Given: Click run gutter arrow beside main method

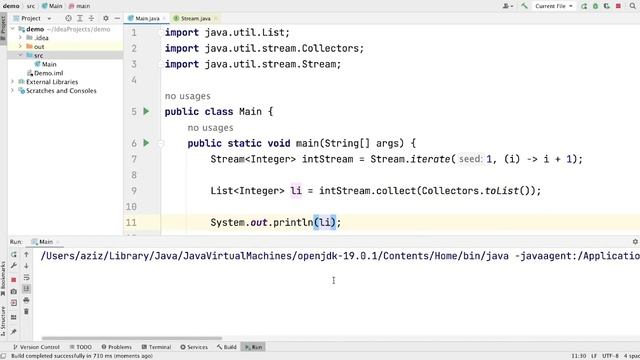Looking at the screenshot, I should (146, 143).
